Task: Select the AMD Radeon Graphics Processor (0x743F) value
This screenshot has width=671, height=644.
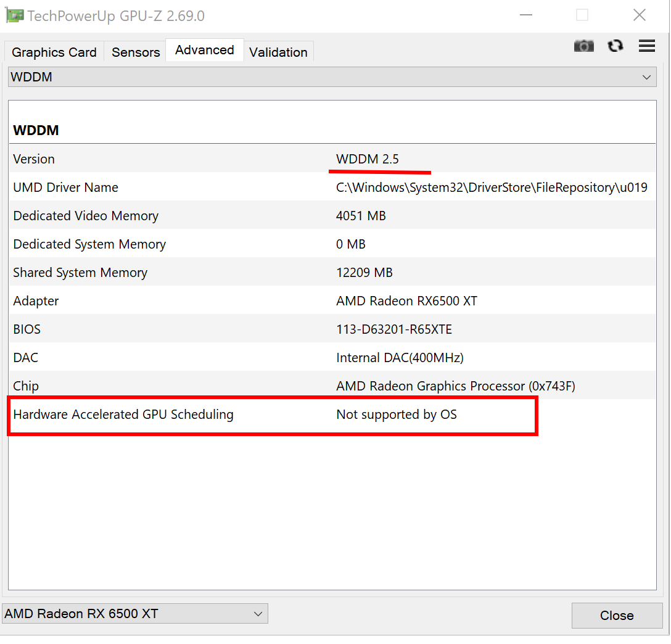Action: pyautogui.click(x=455, y=386)
